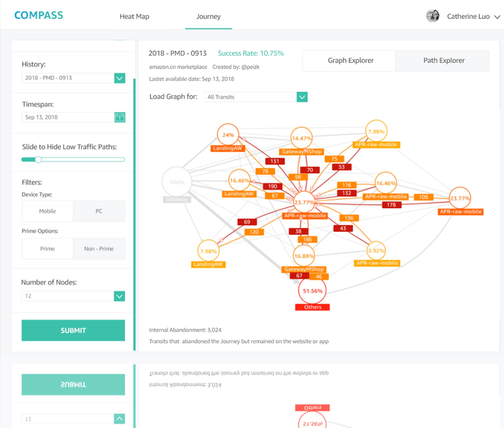This screenshot has height=428, width=504.
Task: Click the low traffic paths slider handle
Action: (x=38, y=160)
